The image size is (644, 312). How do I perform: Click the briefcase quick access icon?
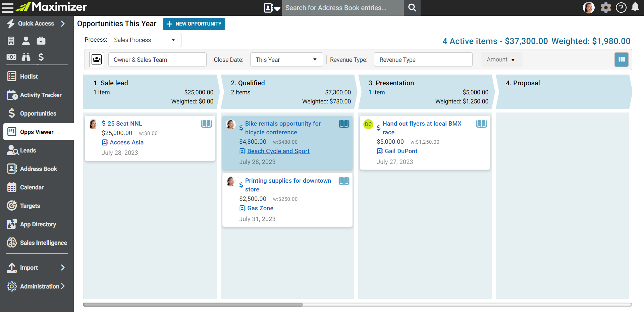click(41, 41)
